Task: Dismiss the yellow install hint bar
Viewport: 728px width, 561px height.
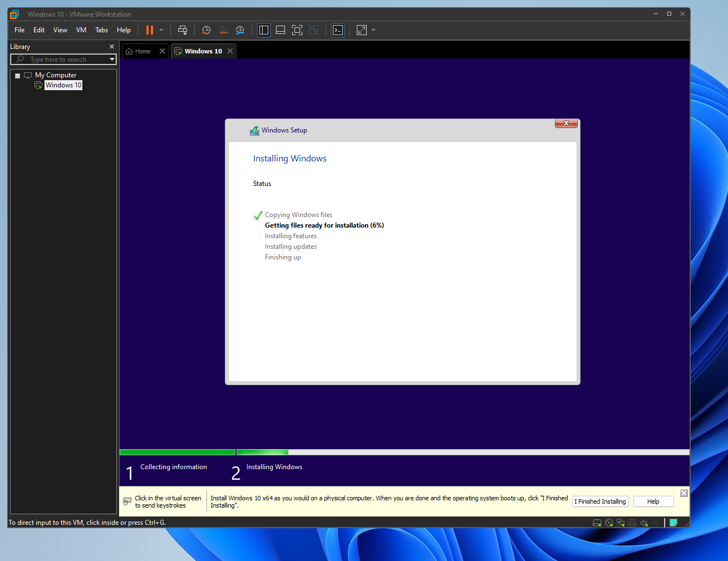Action: click(x=684, y=493)
